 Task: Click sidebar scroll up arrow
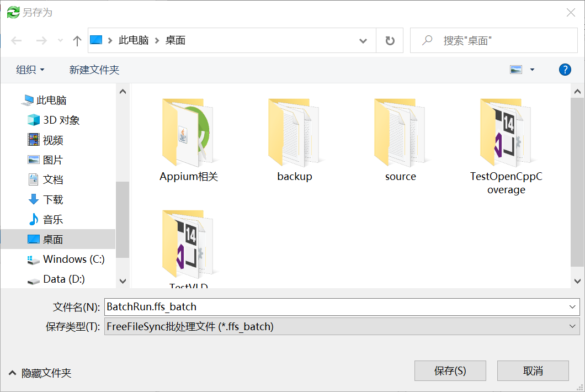(x=123, y=92)
